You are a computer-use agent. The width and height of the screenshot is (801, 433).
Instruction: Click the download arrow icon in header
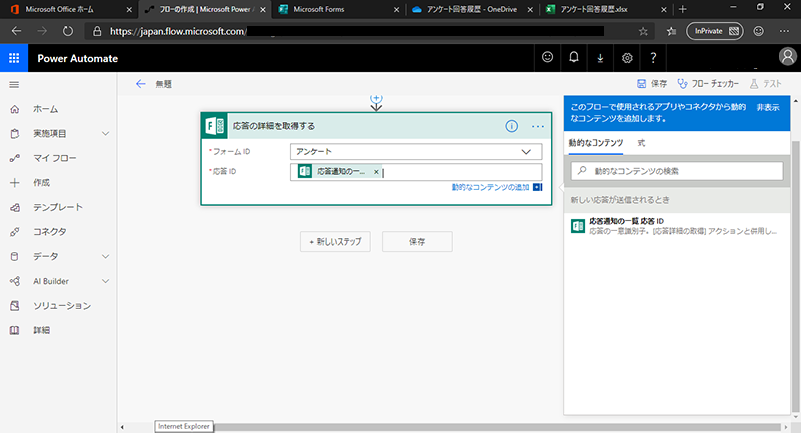click(x=600, y=58)
